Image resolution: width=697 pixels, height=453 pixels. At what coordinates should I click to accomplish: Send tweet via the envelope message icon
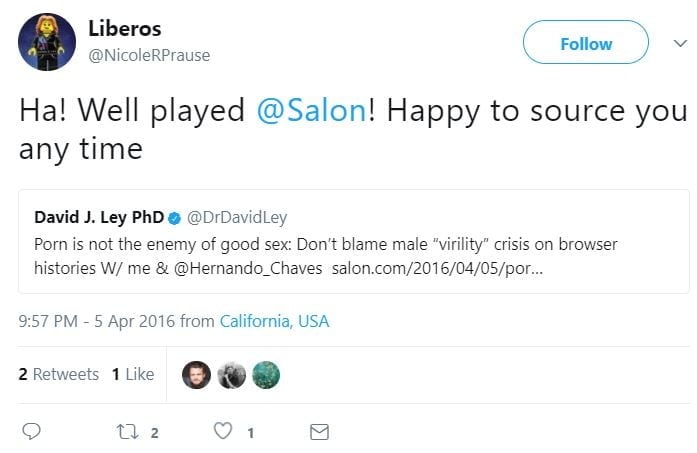pos(319,432)
